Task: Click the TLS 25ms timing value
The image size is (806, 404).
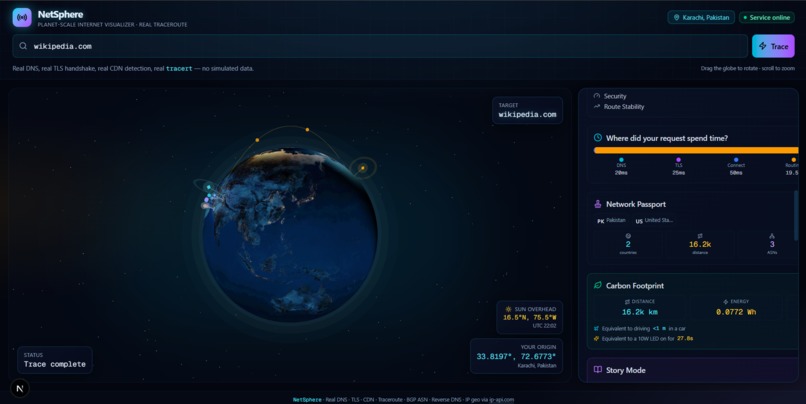Action: click(x=679, y=173)
